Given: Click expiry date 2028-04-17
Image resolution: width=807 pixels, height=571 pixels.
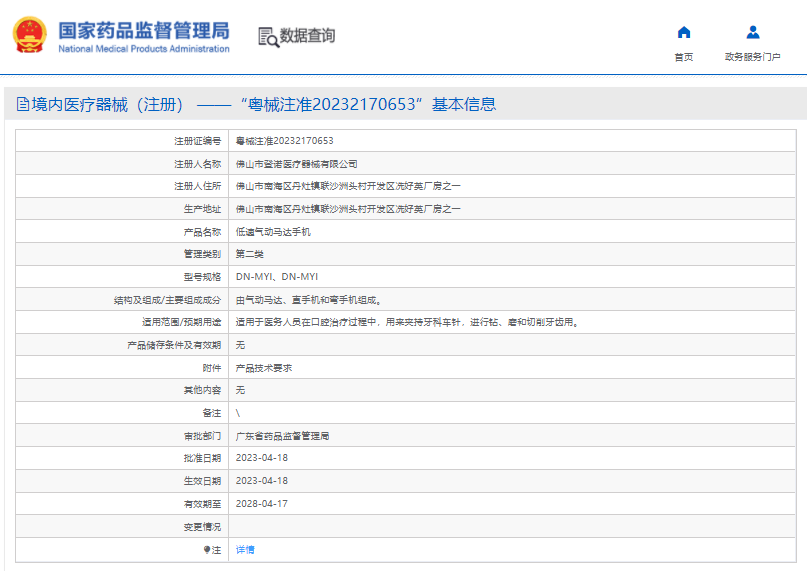Looking at the screenshot, I should pyautogui.click(x=261, y=504).
